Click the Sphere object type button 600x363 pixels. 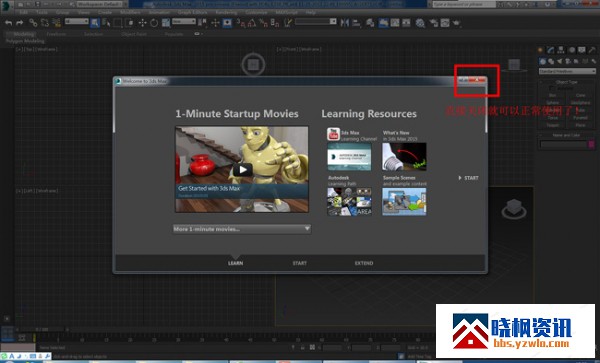pyautogui.click(x=553, y=103)
